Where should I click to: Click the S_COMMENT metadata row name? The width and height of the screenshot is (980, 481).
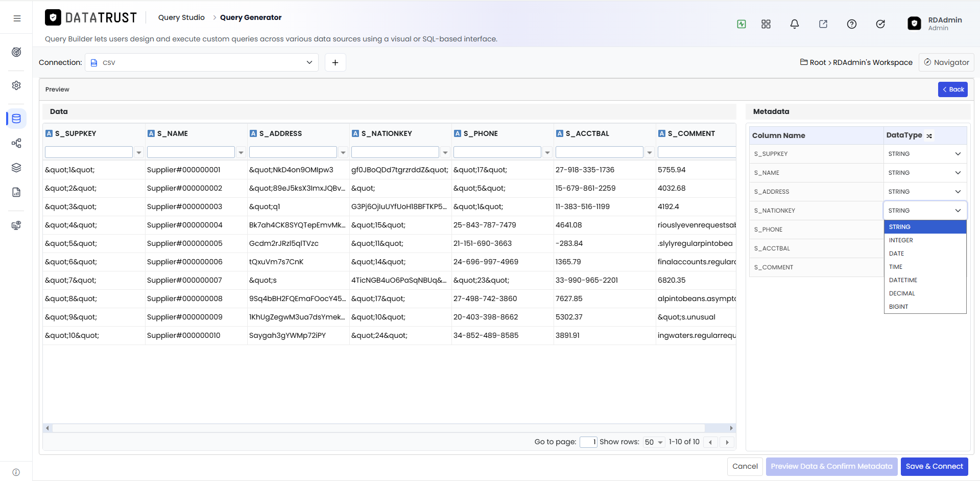coord(774,268)
